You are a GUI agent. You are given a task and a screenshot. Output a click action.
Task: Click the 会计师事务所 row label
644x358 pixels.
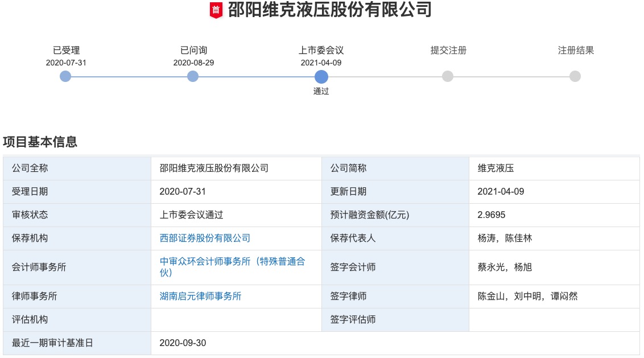tap(39, 267)
